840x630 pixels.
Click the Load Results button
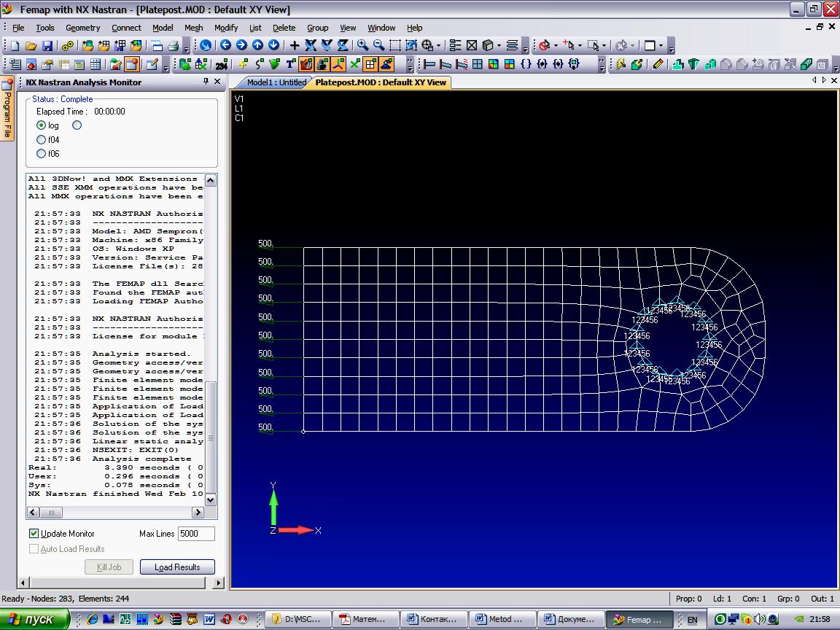(x=177, y=567)
